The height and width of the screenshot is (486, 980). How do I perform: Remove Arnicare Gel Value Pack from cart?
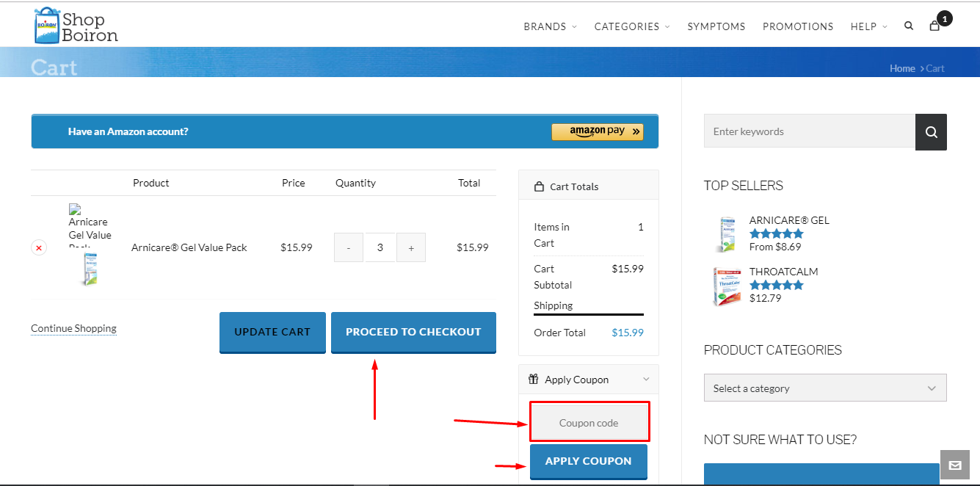[39, 248]
